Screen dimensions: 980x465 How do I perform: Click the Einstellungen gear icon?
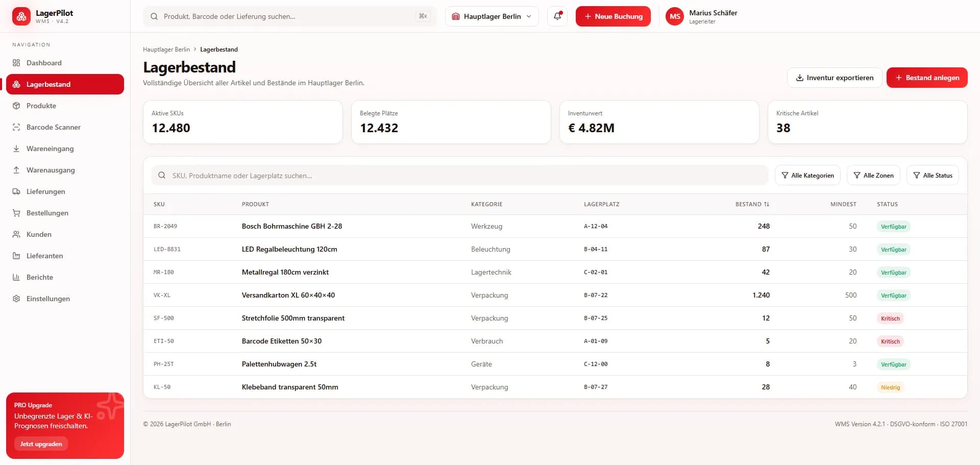pyautogui.click(x=16, y=299)
